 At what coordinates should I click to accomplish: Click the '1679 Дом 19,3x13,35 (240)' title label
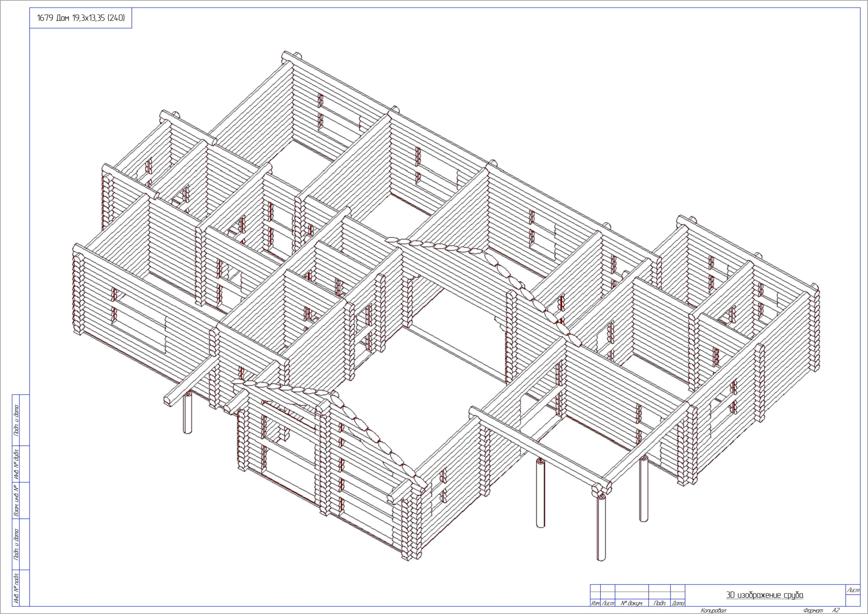(81, 18)
